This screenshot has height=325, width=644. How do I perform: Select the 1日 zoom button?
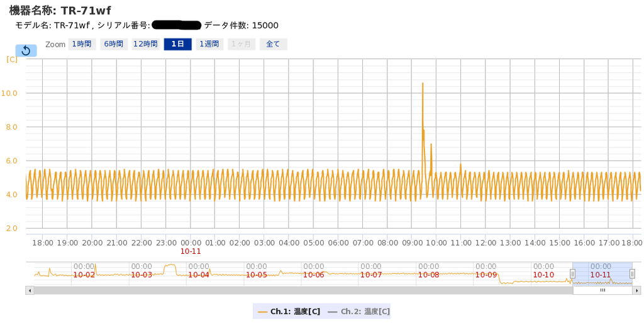coord(178,44)
